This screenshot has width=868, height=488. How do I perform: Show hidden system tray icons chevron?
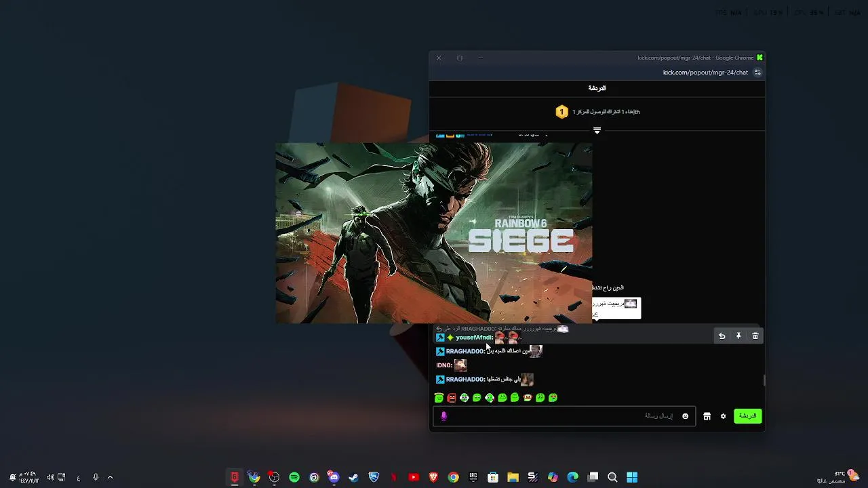point(110,477)
